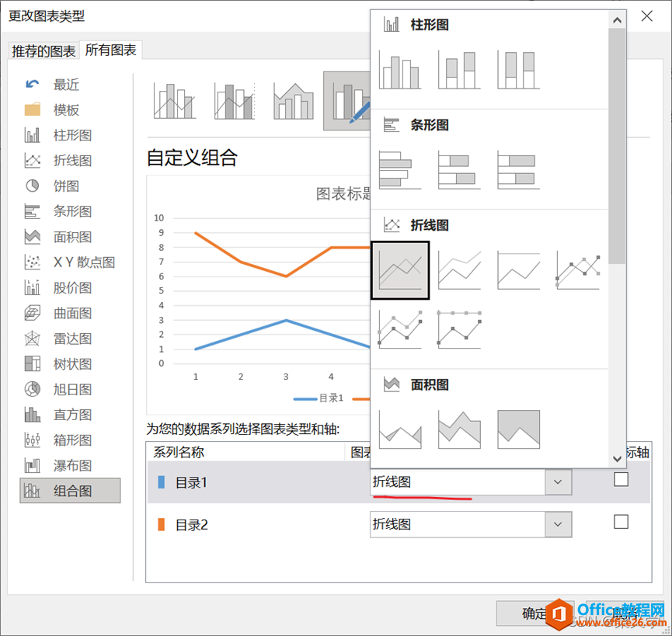Screen dimensions: 672x636
Task: Select stacked line with markers icon
Action: [400, 329]
